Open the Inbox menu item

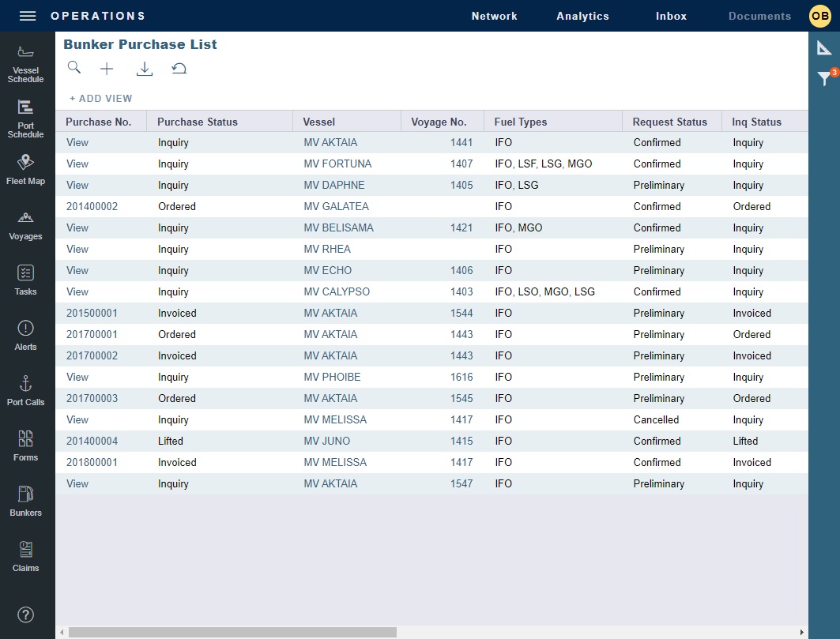[671, 16]
